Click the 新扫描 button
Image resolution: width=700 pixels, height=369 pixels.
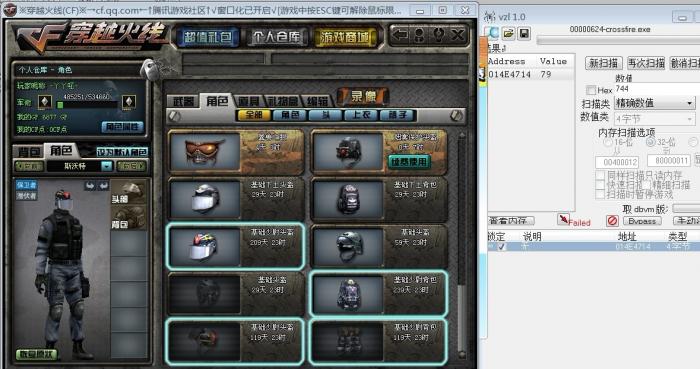603,63
